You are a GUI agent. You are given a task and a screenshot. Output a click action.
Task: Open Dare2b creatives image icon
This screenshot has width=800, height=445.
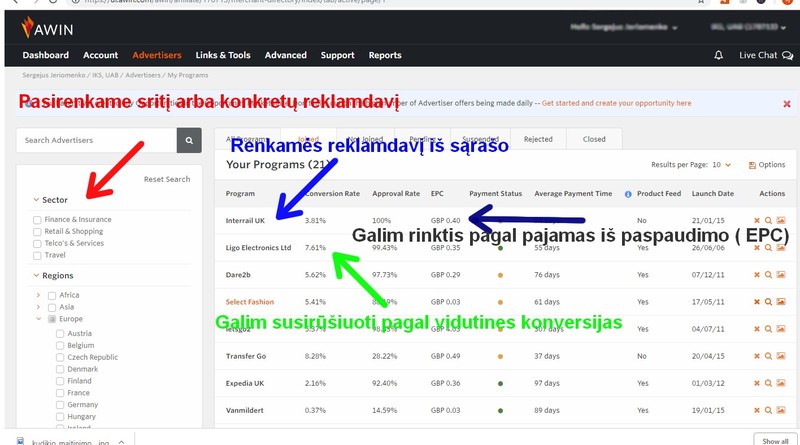781,275
